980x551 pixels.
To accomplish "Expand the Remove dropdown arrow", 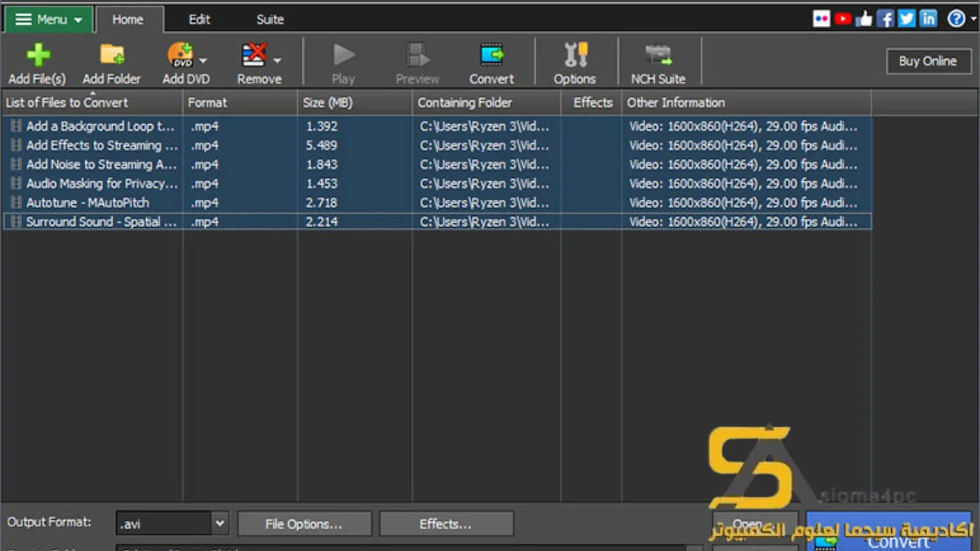I will (278, 60).
